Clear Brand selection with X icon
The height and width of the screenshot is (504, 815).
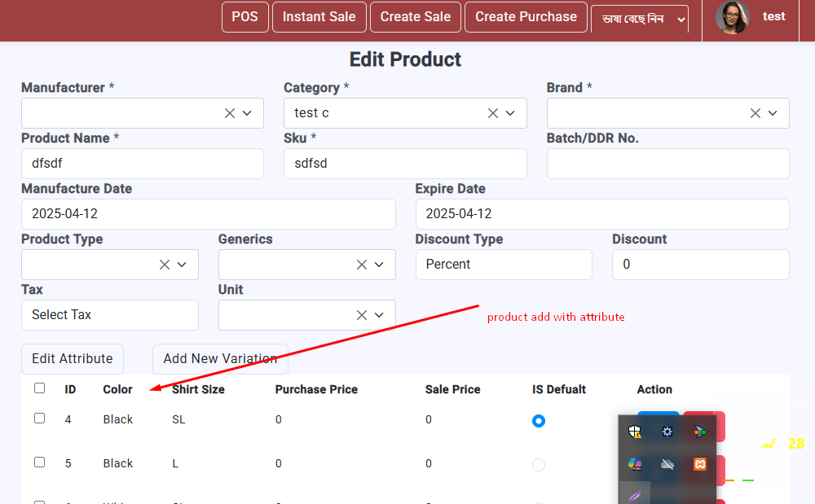click(756, 113)
